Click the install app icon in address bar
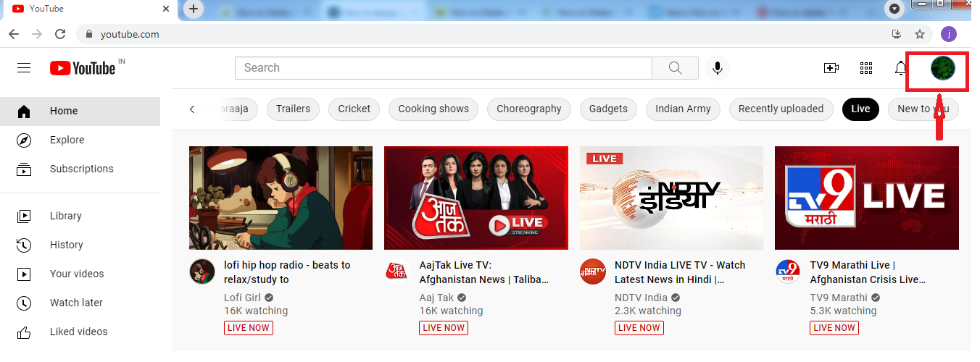The width and height of the screenshot is (980, 362). tap(896, 34)
